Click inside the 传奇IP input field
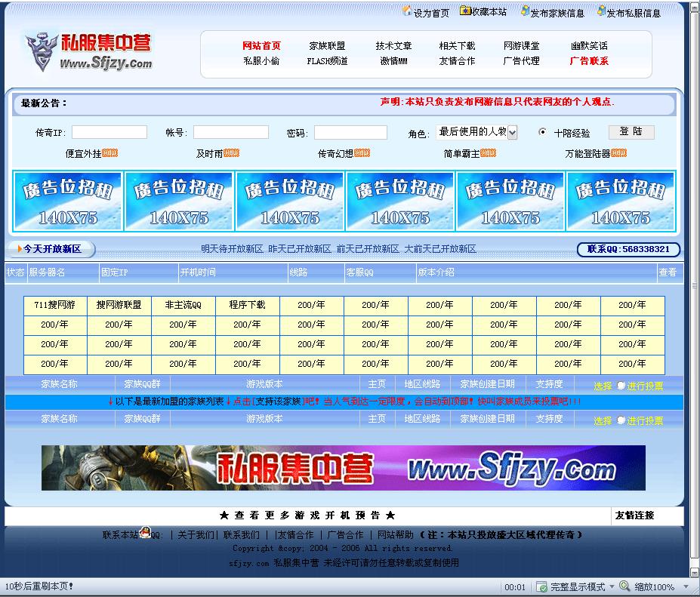The width and height of the screenshot is (700, 597). [x=109, y=131]
